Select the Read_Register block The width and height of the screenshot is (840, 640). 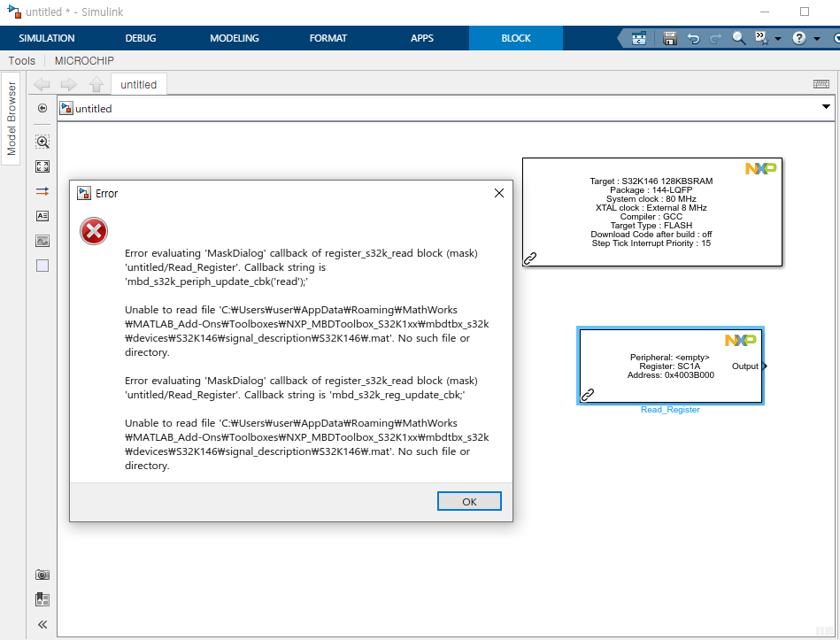pyautogui.click(x=670, y=366)
